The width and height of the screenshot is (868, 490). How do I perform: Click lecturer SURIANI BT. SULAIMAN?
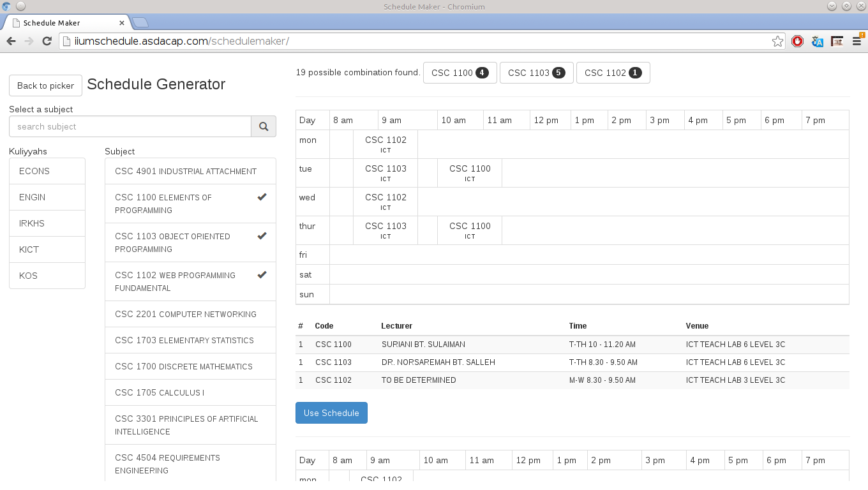(423, 345)
